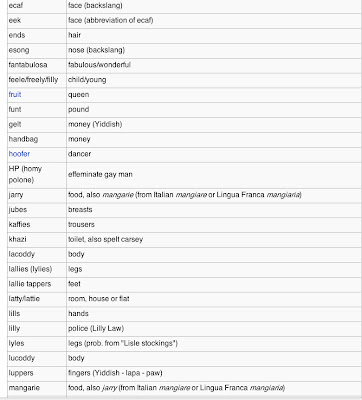The width and height of the screenshot is (362, 400).
Task: Select the 'lills' term cell
Action: pyautogui.click(x=37, y=314)
